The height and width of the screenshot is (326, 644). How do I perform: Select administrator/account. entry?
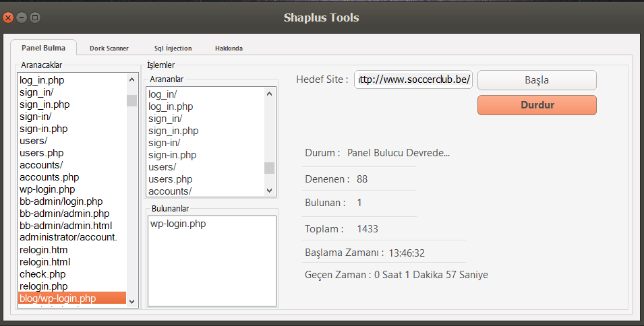[x=72, y=237]
